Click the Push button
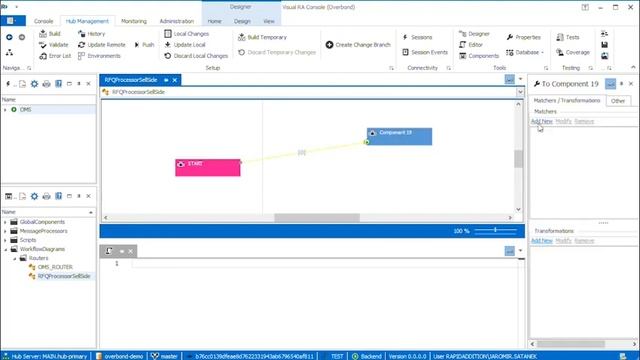Screen dimensions: 640x360 pos(144,45)
